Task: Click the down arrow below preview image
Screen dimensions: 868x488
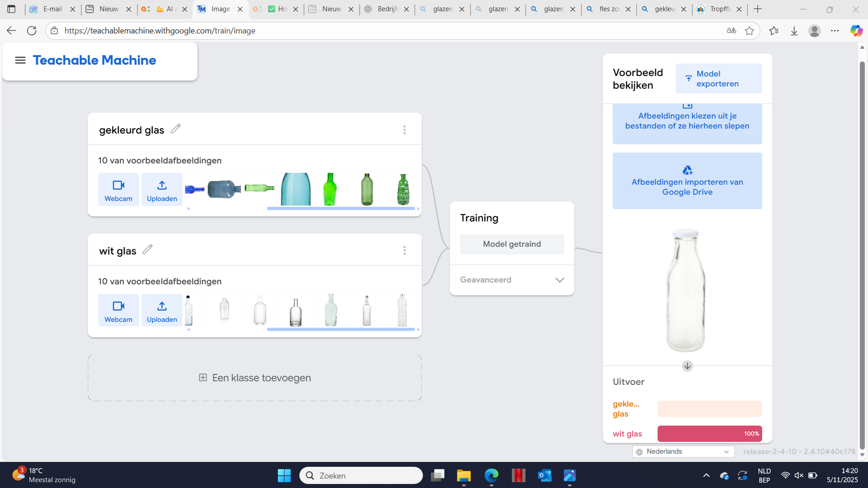Action: pos(687,366)
